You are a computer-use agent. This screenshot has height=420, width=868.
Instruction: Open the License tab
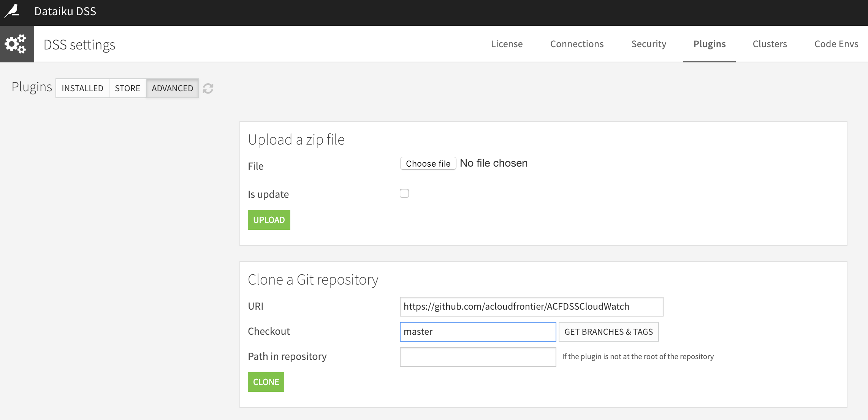tap(507, 44)
